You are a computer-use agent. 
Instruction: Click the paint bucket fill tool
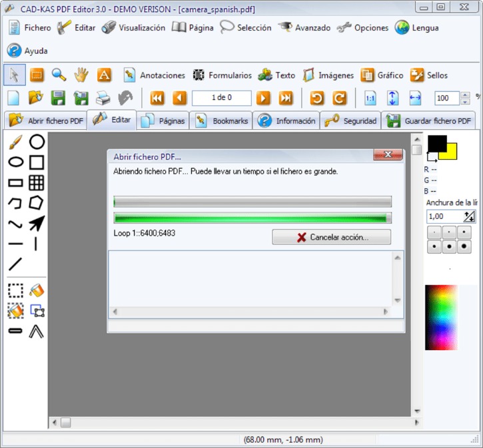point(37,290)
